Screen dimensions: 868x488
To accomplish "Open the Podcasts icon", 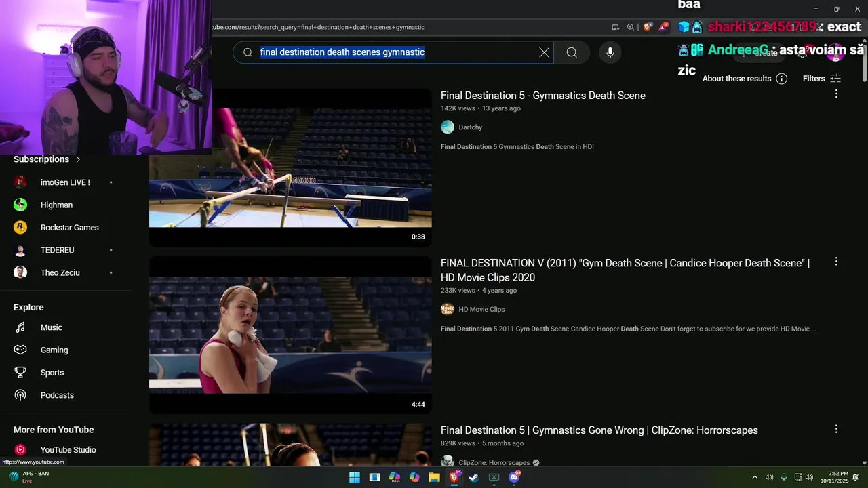I will coord(20,395).
